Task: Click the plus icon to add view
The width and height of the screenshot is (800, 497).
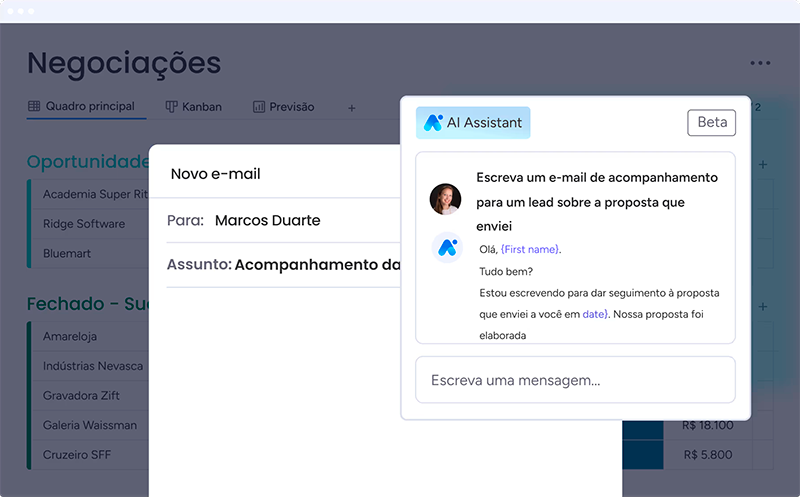Action: click(x=351, y=107)
